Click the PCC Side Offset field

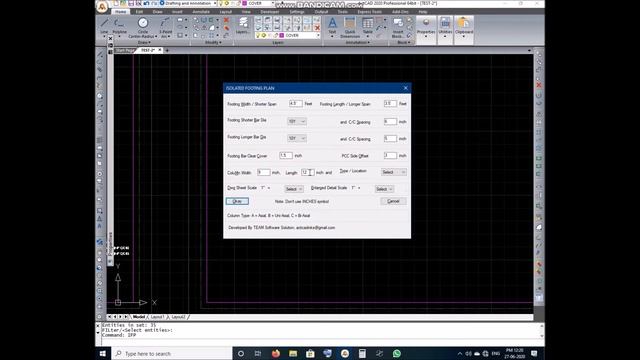click(390, 156)
